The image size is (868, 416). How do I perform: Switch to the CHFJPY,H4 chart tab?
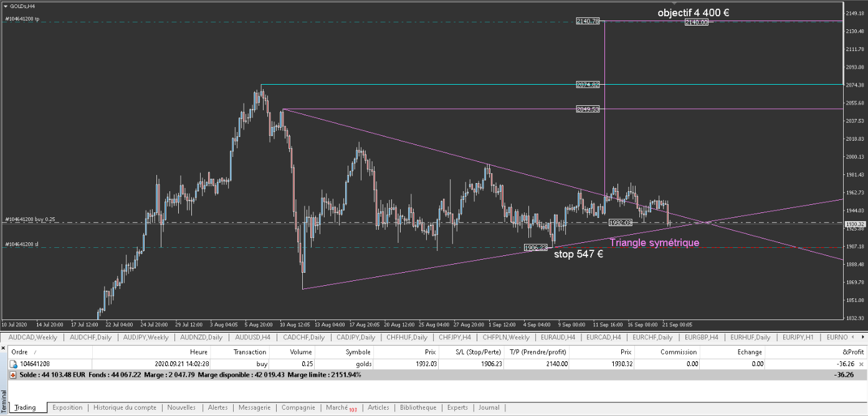pyautogui.click(x=454, y=337)
